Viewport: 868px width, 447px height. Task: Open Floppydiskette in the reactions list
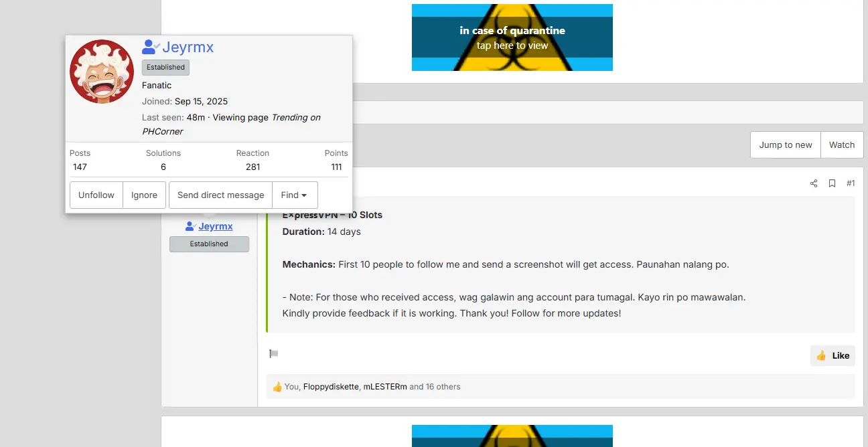click(x=331, y=387)
